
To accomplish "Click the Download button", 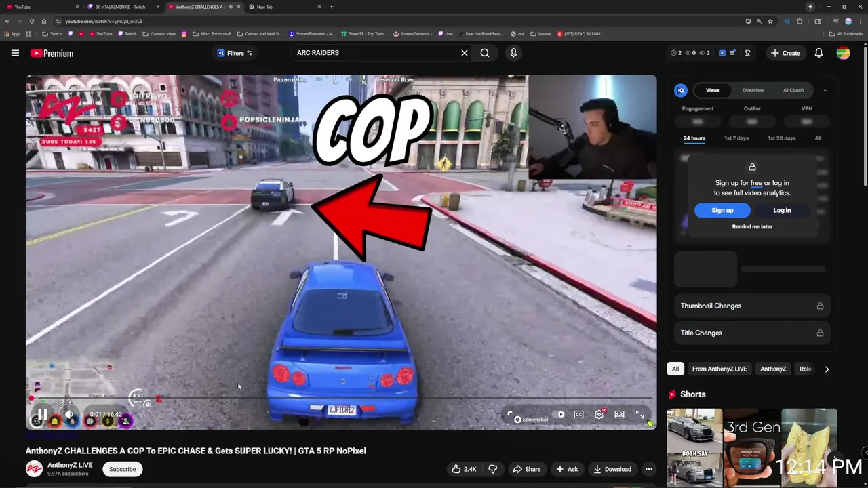I will [x=612, y=469].
